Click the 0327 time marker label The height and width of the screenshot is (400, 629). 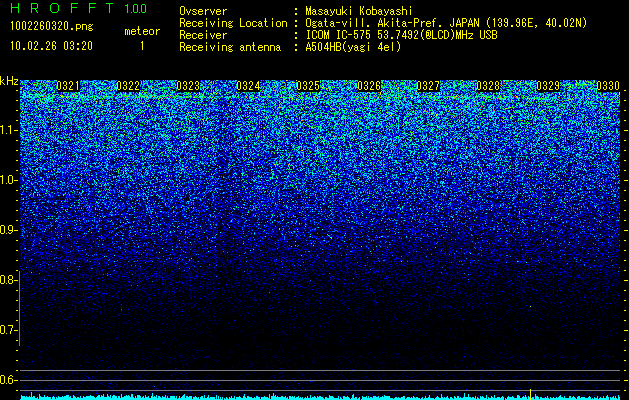(428, 86)
